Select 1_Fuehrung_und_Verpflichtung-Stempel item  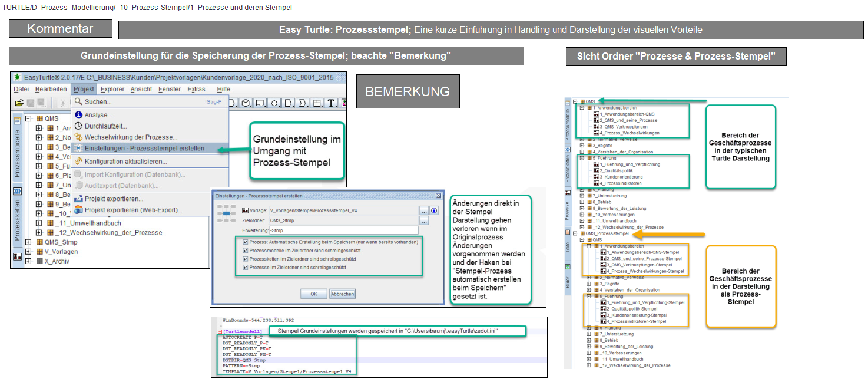[646, 302]
